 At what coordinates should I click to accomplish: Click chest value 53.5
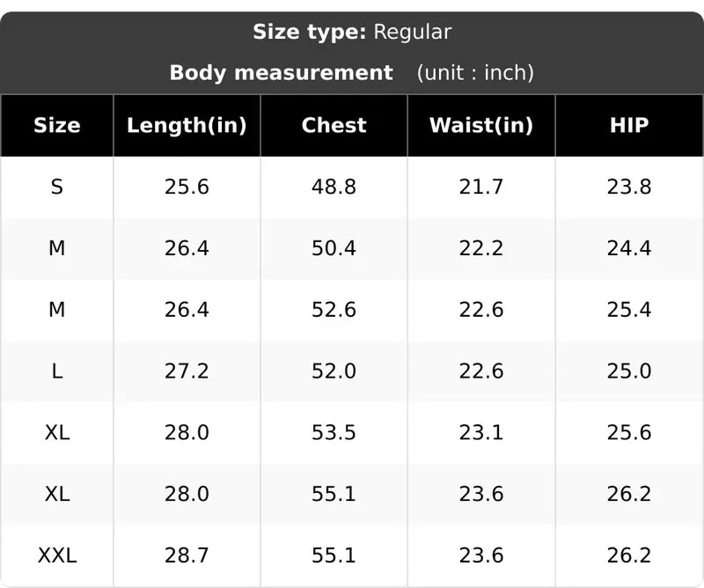coord(334,432)
